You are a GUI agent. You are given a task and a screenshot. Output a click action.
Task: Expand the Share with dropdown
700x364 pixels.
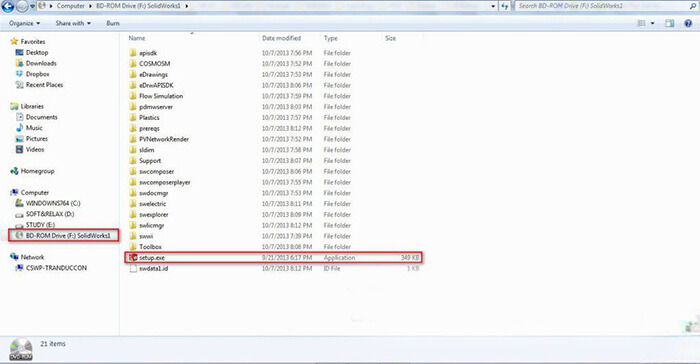[x=73, y=23]
